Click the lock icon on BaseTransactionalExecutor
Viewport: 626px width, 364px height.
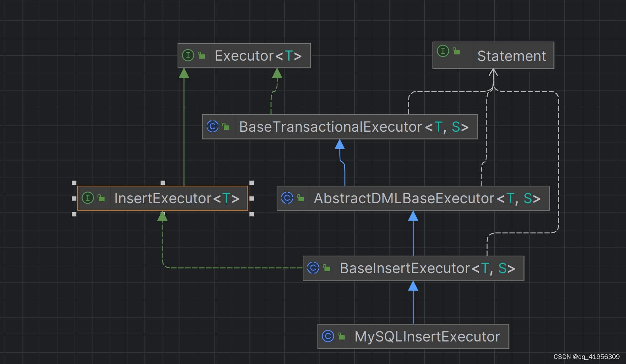click(x=226, y=126)
